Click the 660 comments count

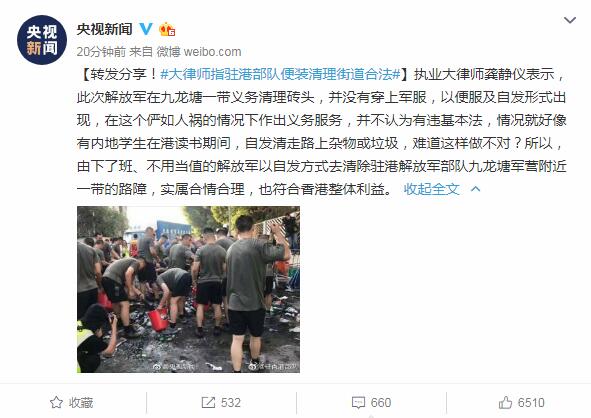(381, 403)
